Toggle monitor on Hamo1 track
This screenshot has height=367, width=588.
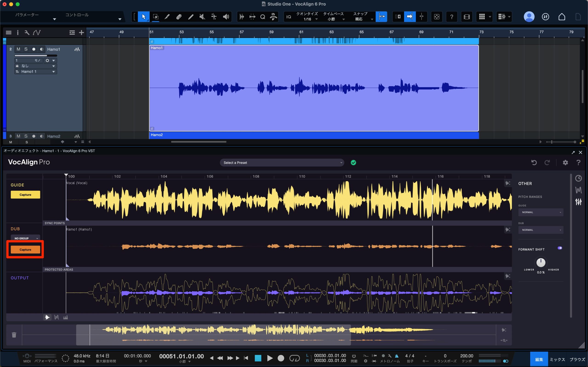click(41, 49)
